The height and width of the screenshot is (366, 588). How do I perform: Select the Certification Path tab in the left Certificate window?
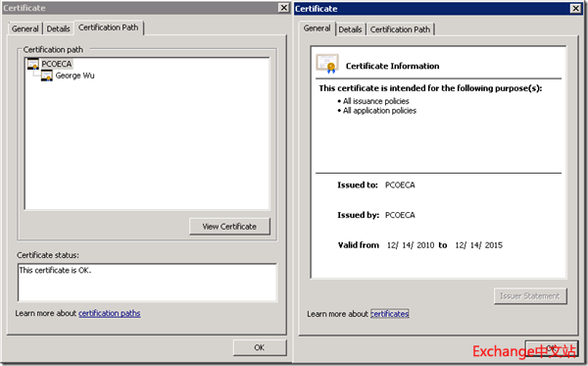pyautogui.click(x=109, y=27)
